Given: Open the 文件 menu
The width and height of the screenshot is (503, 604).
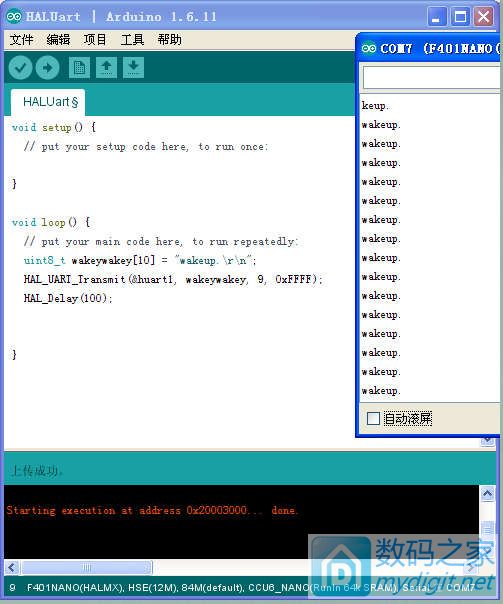Looking at the screenshot, I should click(x=22, y=40).
